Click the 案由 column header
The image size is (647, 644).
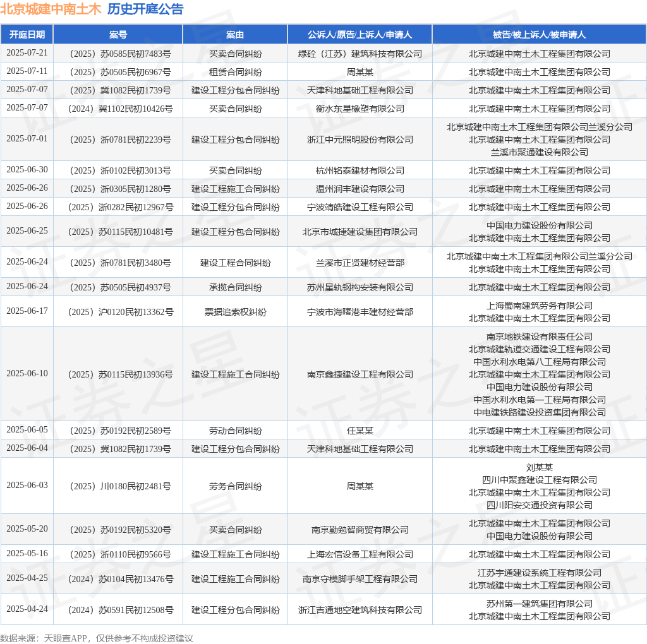pyautogui.click(x=235, y=35)
